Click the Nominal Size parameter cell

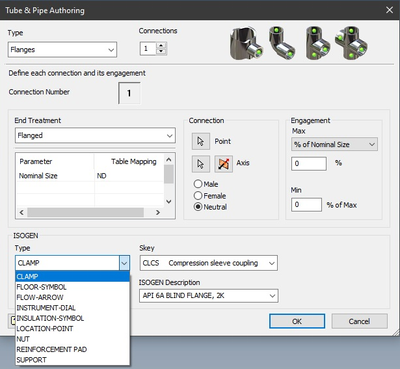[x=55, y=176]
